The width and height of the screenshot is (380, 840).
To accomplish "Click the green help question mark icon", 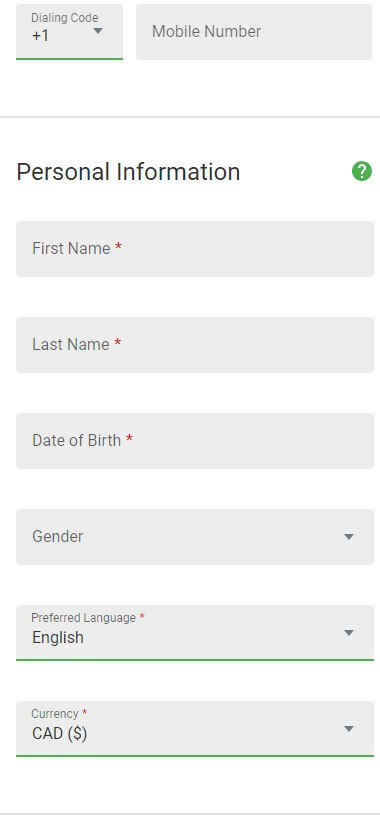I will point(362,172).
